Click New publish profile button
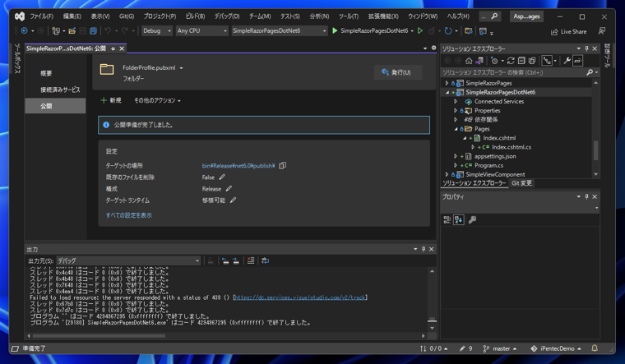Screen dimensions: 625x364 coord(110,100)
